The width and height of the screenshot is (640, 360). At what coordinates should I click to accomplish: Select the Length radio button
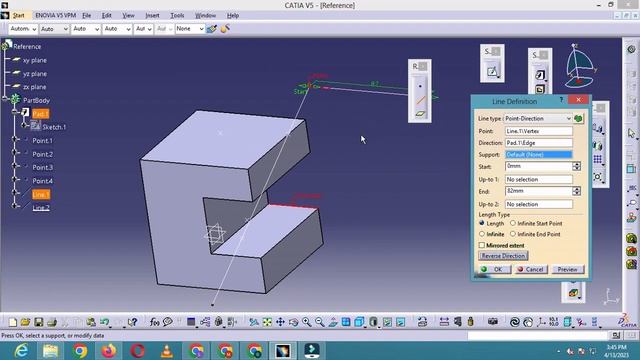click(x=482, y=223)
